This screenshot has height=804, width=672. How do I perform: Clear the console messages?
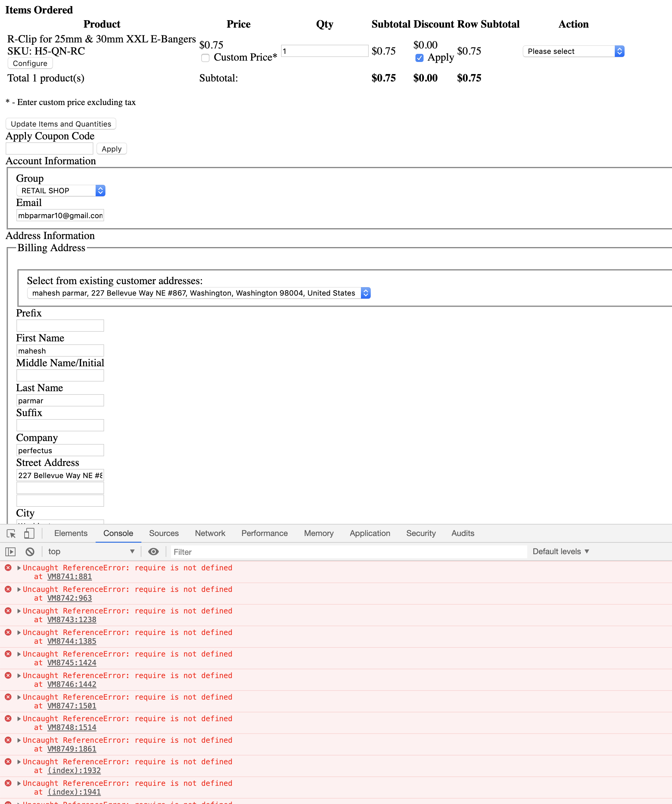pyautogui.click(x=30, y=551)
